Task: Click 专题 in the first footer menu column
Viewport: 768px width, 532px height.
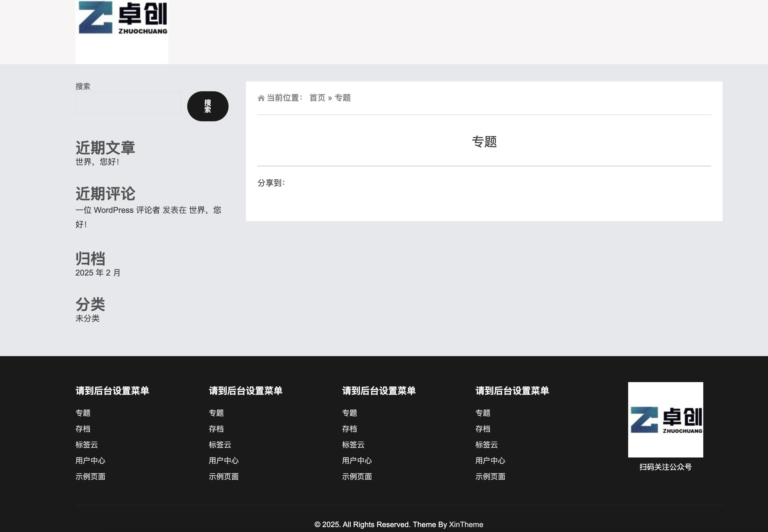Action: (x=83, y=413)
